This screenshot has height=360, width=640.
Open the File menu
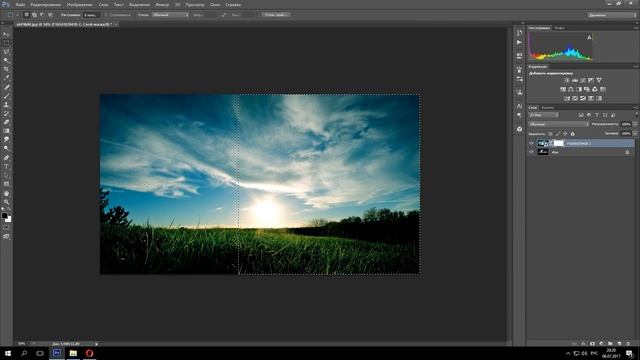pyautogui.click(x=20, y=5)
